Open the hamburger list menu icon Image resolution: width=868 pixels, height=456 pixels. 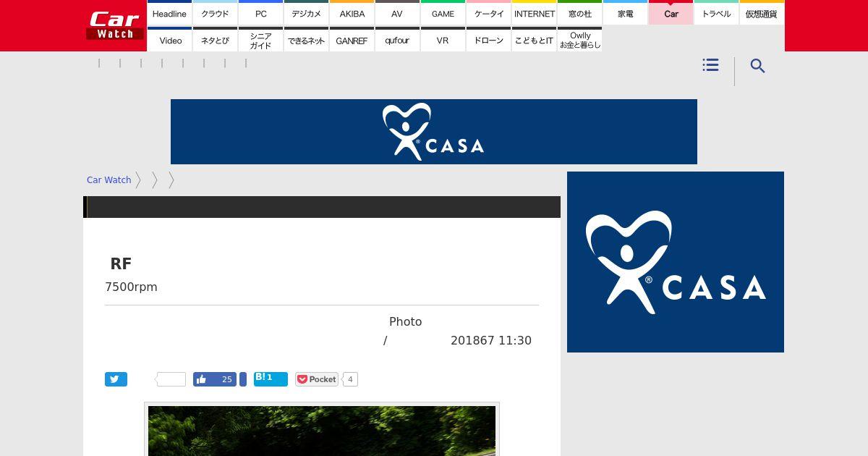[710, 65]
